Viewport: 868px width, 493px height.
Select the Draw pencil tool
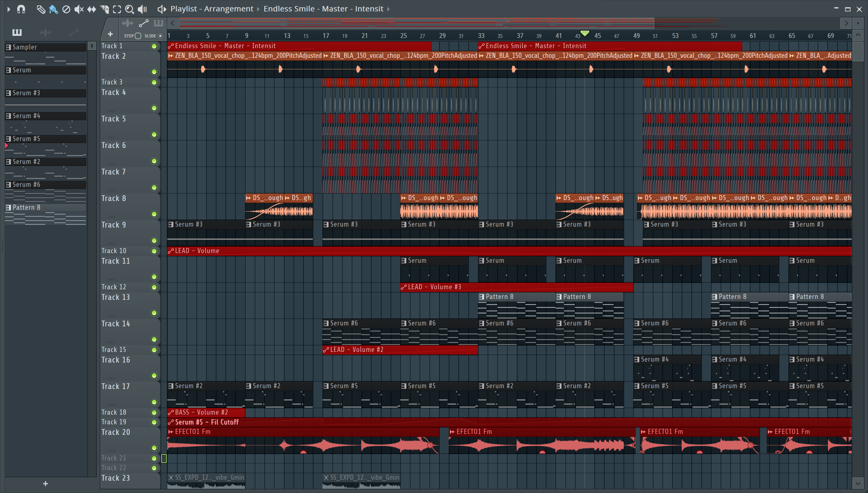41,9
